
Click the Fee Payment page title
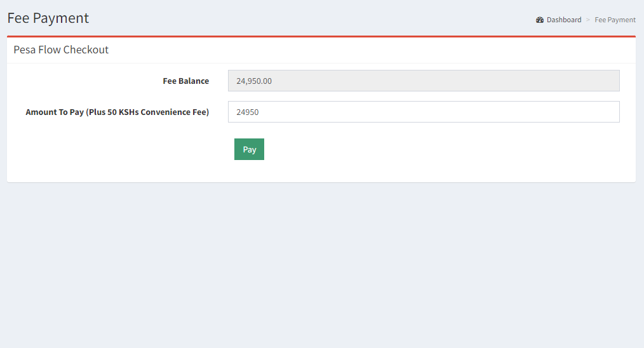click(48, 18)
